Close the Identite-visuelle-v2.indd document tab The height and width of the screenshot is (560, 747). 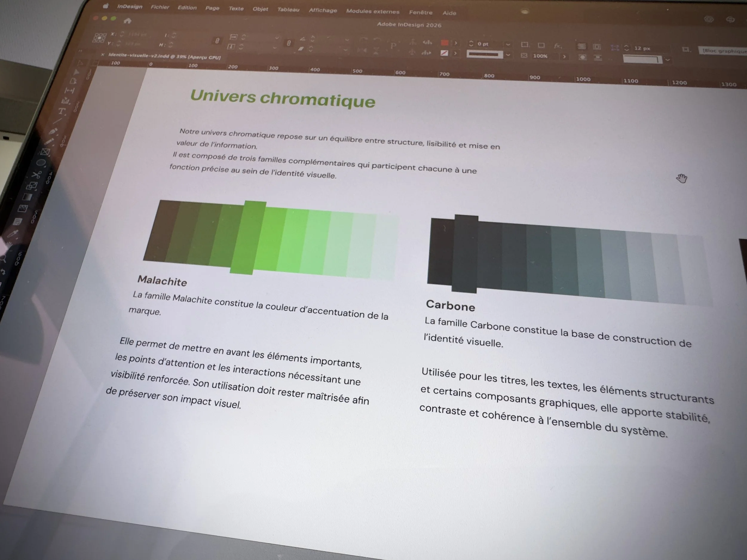click(103, 54)
